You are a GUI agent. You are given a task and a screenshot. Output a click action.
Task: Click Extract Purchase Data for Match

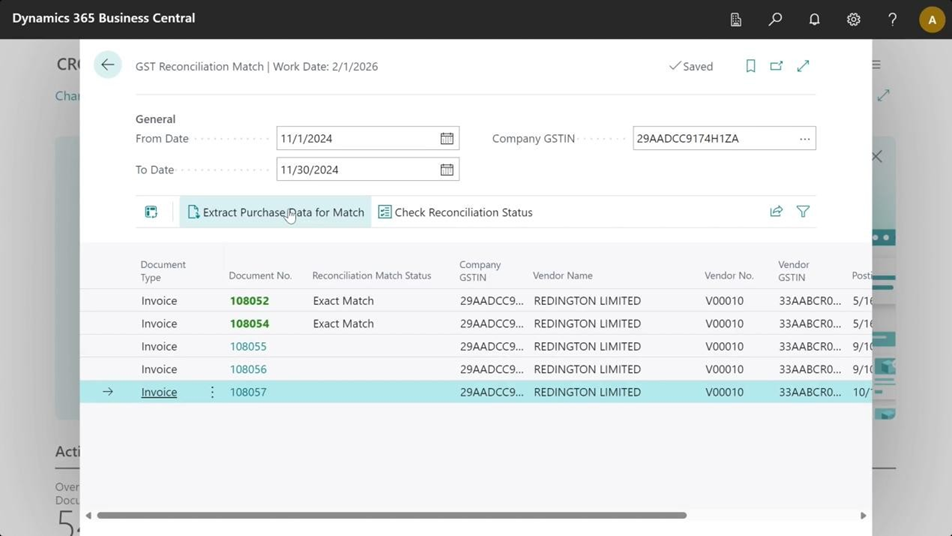[x=275, y=212]
